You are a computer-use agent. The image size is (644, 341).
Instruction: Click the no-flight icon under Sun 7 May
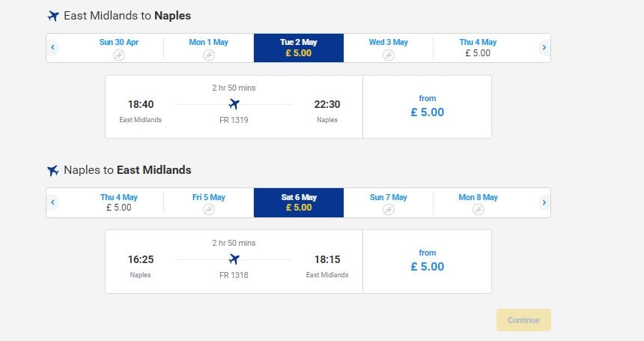(x=388, y=210)
